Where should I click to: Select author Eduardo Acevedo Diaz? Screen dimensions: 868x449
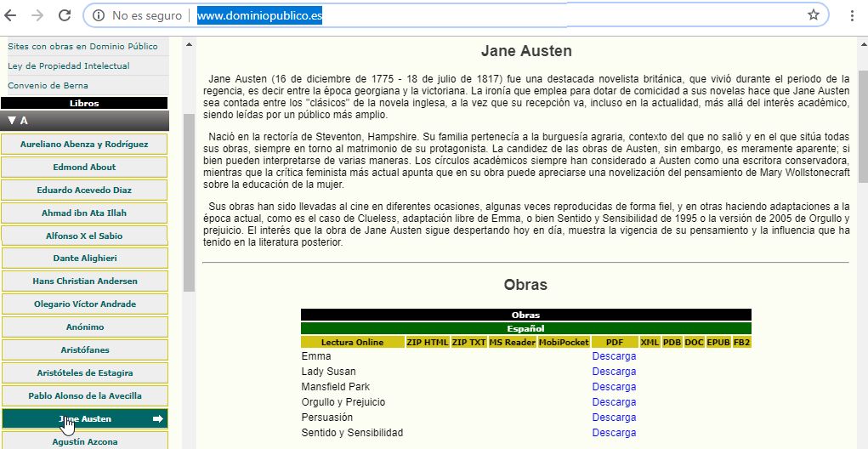pos(84,190)
